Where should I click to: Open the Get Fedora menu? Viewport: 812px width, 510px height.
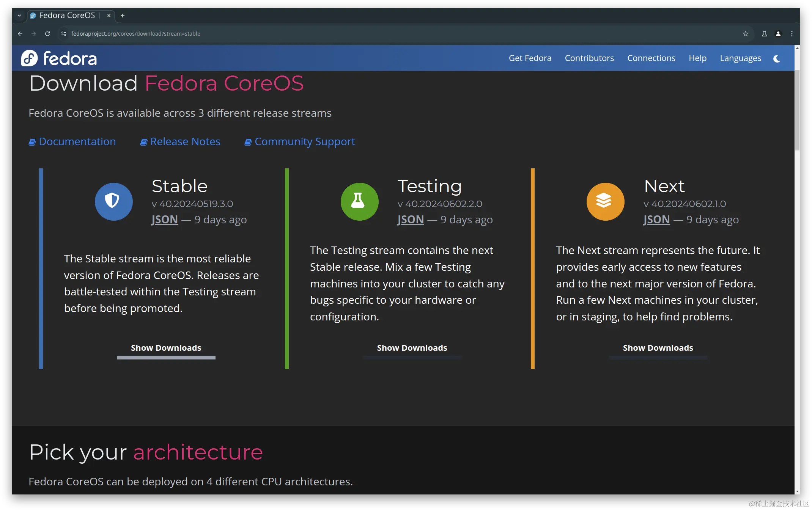530,58
